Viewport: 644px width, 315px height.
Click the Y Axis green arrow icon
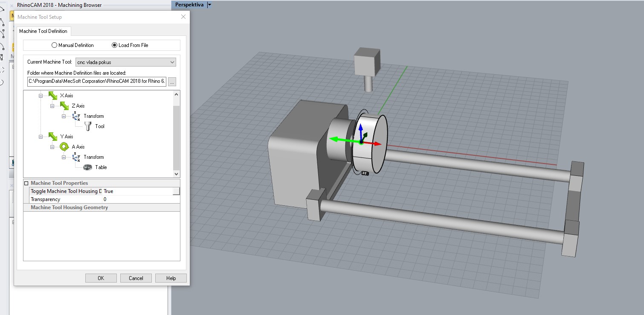[x=53, y=137]
